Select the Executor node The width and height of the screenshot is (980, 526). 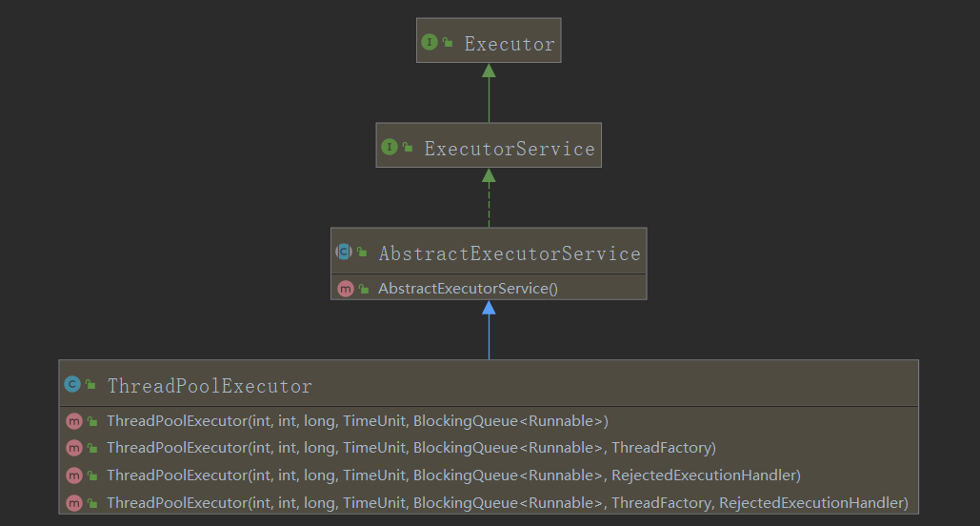click(489, 41)
